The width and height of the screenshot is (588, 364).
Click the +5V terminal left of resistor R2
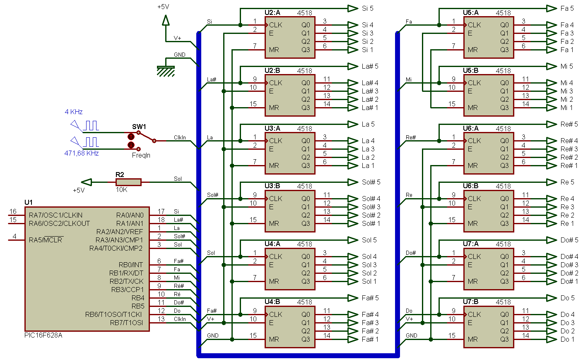(86, 182)
